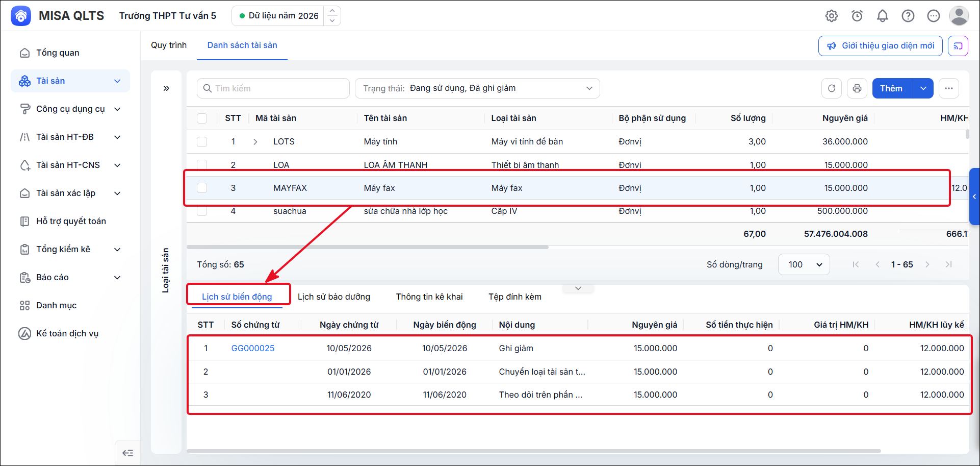This screenshot has height=466, width=980.
Task: Sort by the Mã tài sản column header
Action: point(276,118)
